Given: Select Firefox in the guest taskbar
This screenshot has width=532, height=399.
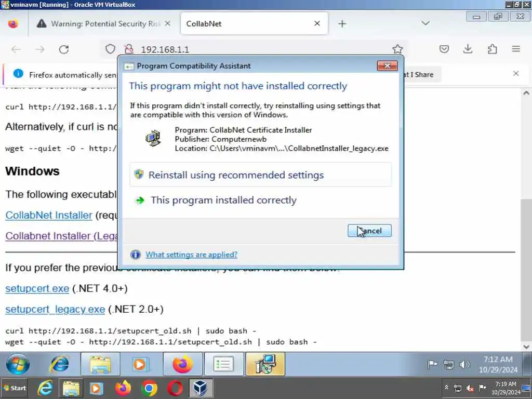Looking at the screenshot, I should point(182,364).
